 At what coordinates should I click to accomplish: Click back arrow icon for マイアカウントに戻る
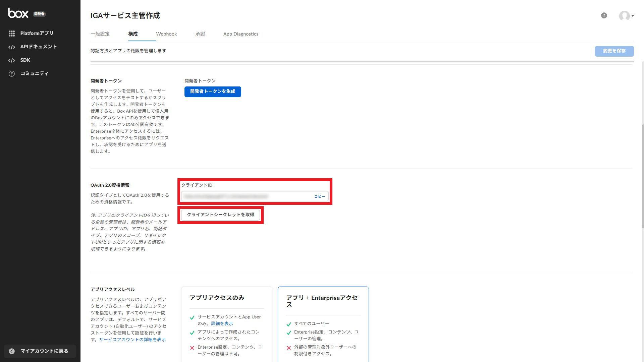pyautogui.click(x=12, y=351)
